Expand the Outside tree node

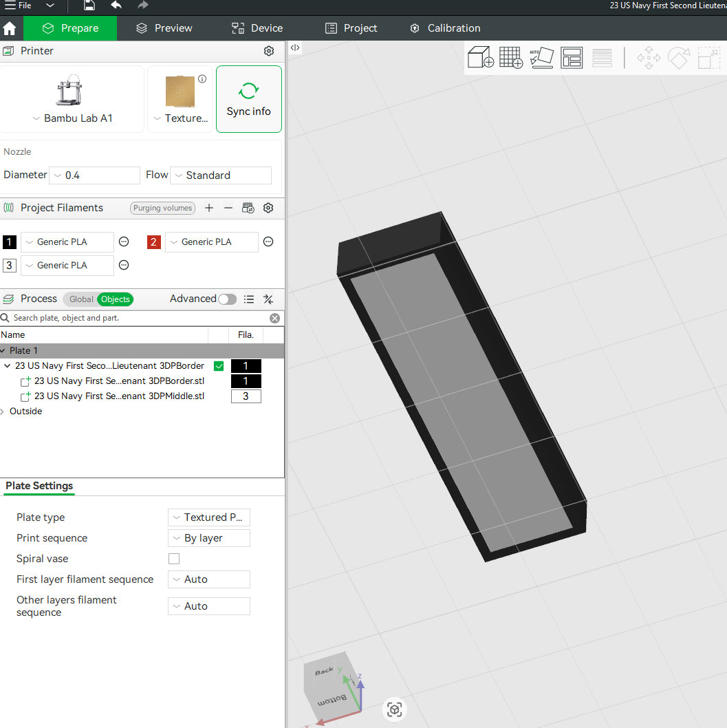(x=5, y=411)
